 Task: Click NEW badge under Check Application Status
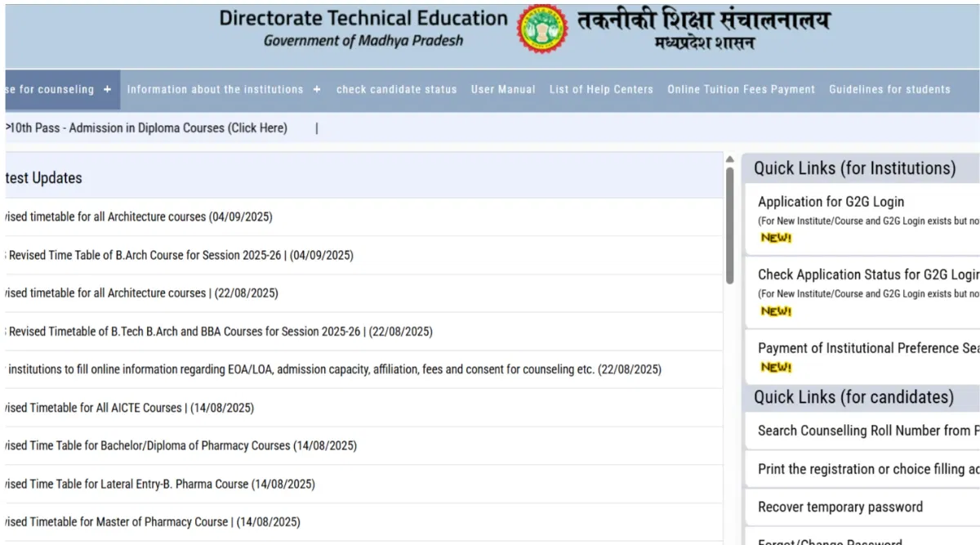tap(776, 311)
